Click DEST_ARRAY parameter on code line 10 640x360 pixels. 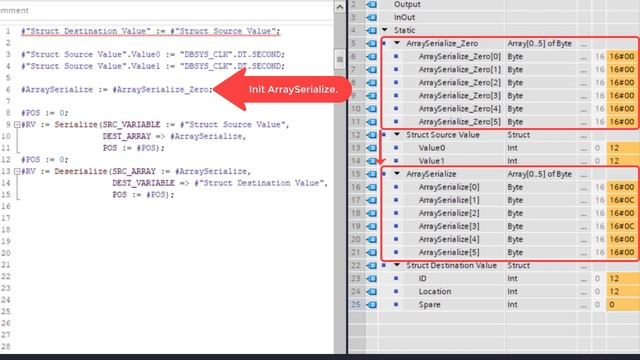[127, 137]
